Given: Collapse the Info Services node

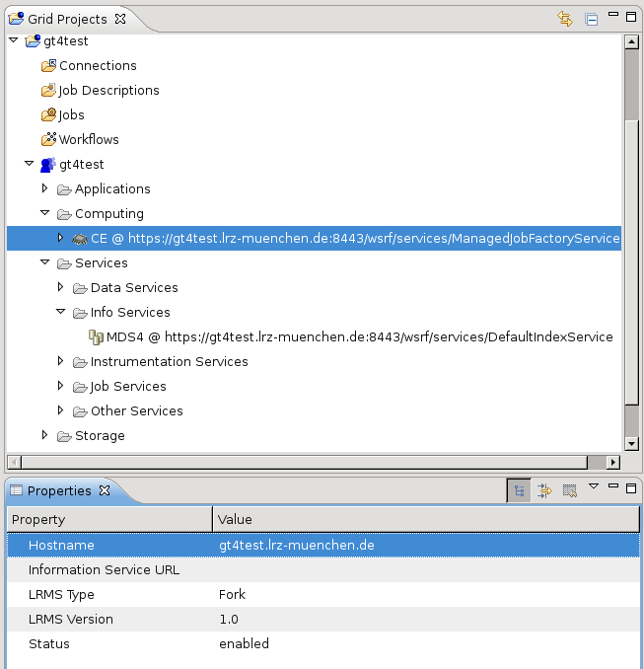Looking at the screenshot, I should 60,312.
